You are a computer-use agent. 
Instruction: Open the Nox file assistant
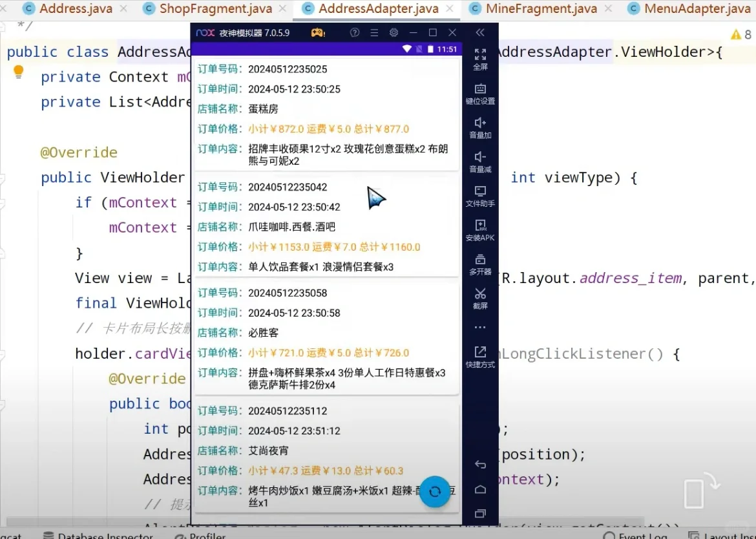pyautogui.click(x=480, y=196)
